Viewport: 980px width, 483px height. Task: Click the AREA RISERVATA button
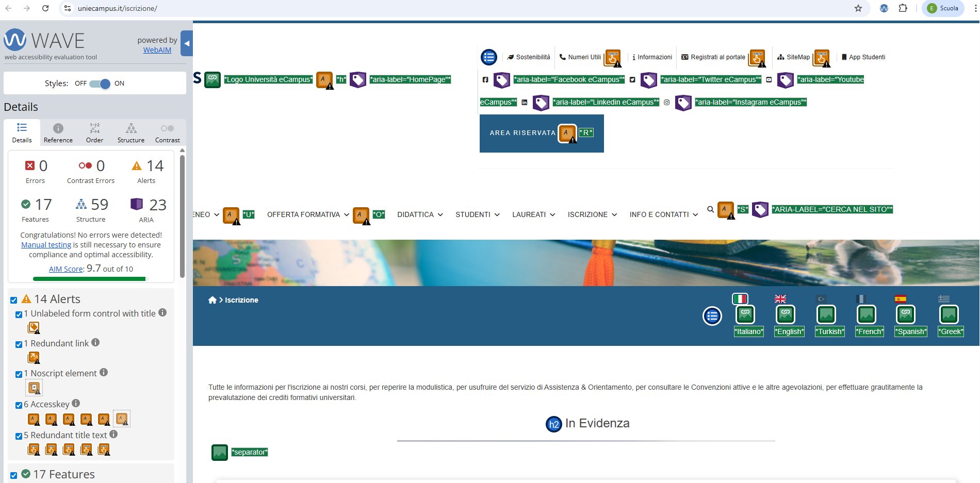[x=522, y=133]
